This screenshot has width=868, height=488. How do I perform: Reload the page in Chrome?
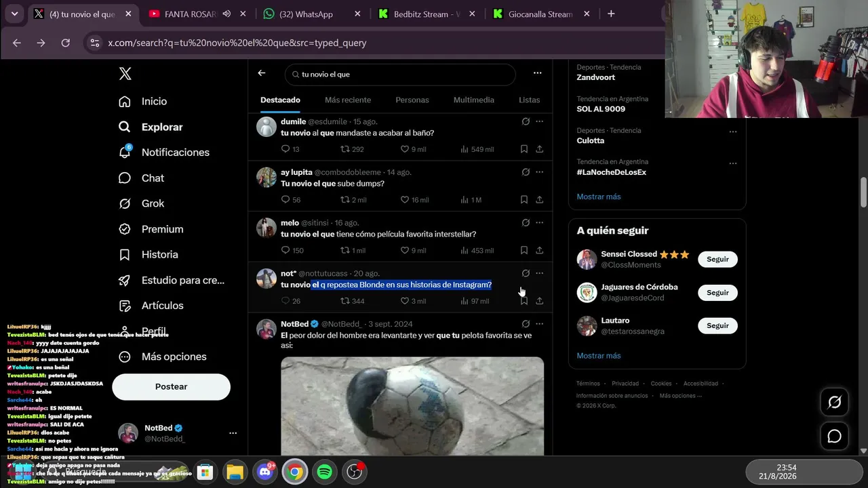[65, 43]
